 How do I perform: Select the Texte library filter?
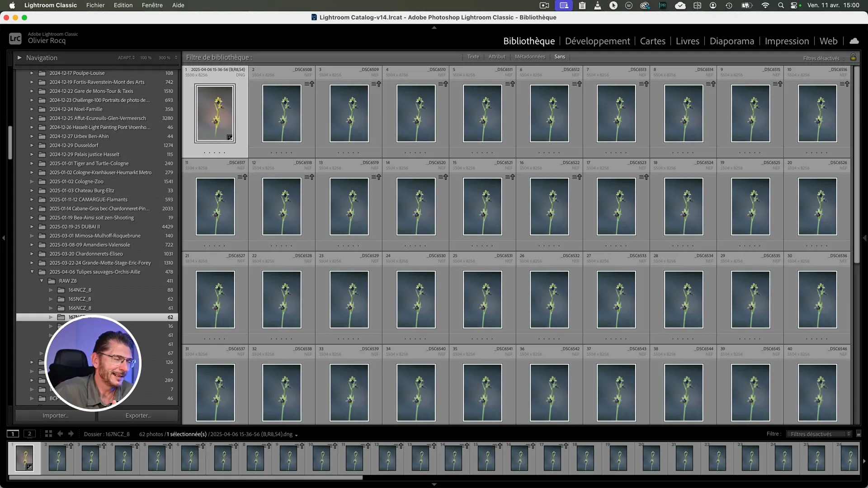(x=473, y=57)
